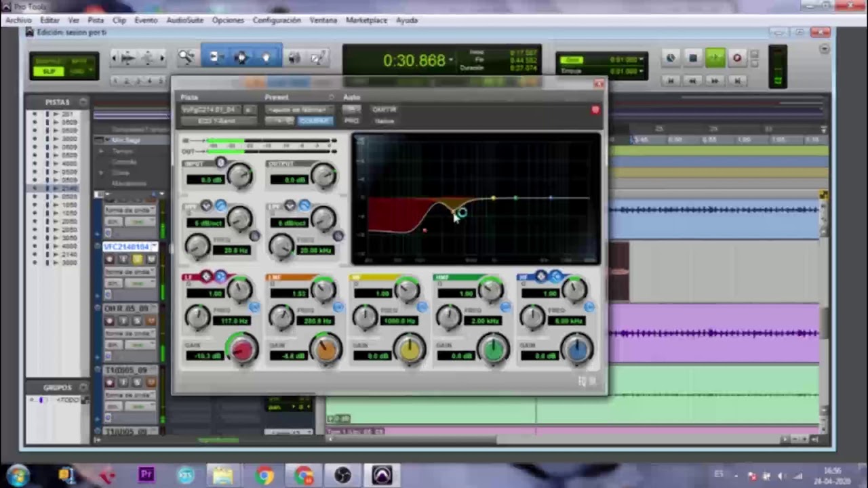
Task: Close the EQ plugin window
Action: [x=598, y=83]
